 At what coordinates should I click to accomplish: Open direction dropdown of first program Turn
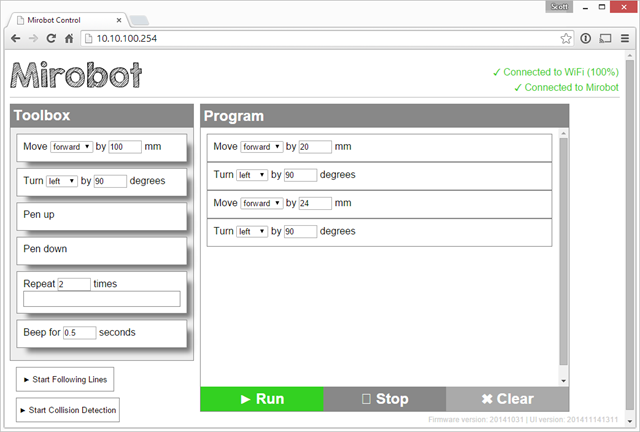(x=252, y=175)
